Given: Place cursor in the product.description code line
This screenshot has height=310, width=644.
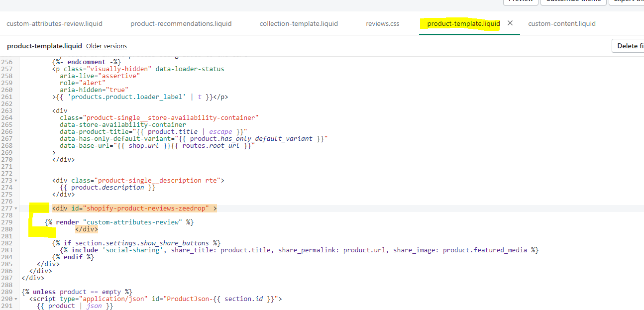Looking at the screenshot, I should pyautogui.click(x=107, y=187).
